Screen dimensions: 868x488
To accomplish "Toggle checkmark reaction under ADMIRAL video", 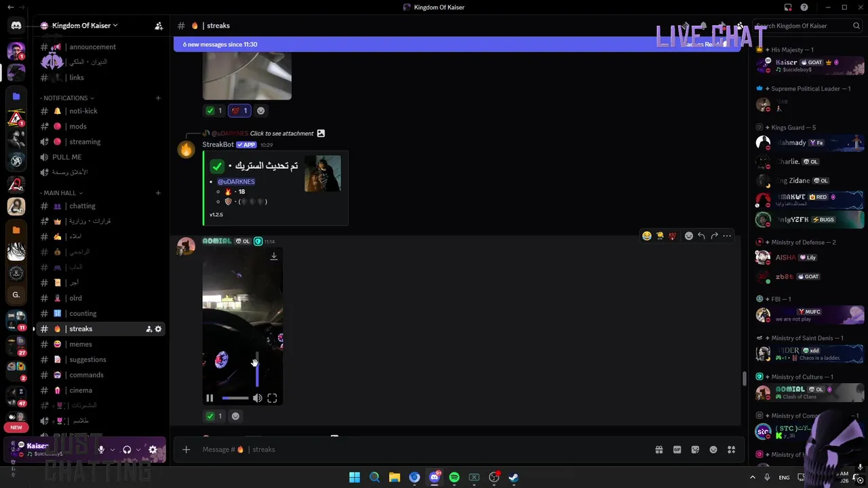I will click(x=214, y=416).
